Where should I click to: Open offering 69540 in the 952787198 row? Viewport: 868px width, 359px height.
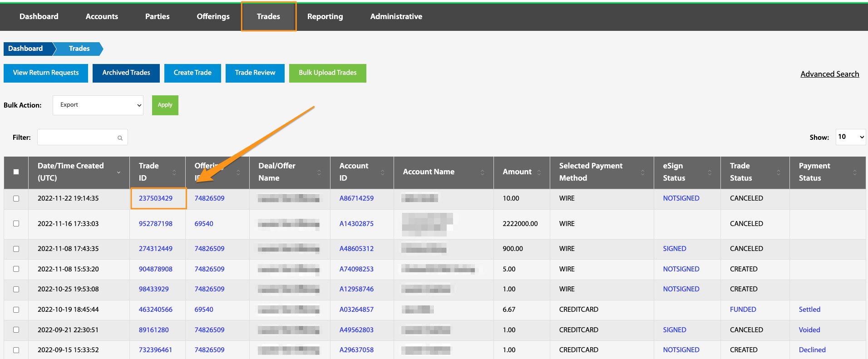[204, 224]
